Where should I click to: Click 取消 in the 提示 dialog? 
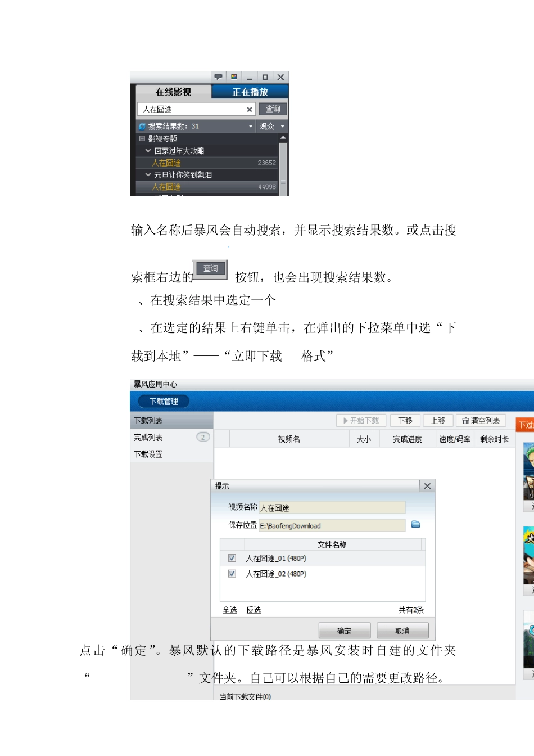[x=402, y=631]
